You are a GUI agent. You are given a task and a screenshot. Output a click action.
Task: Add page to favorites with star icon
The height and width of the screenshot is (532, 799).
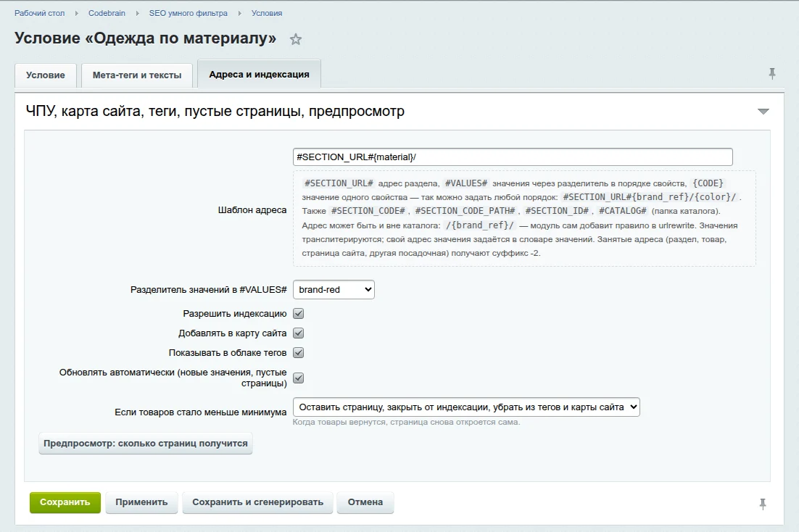click(296, 39)
